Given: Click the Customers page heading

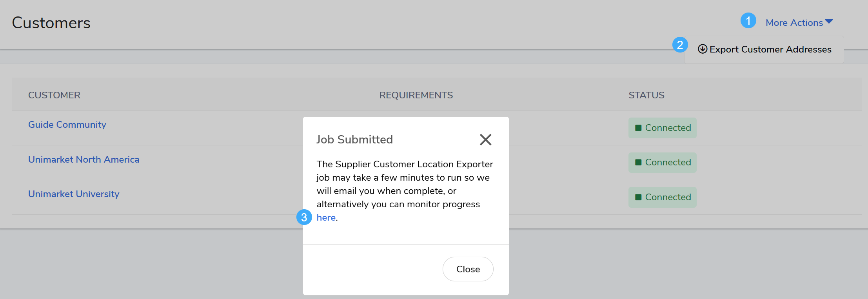Looking at the screenshot, I should pyautogui.click(x=51, y=23).
